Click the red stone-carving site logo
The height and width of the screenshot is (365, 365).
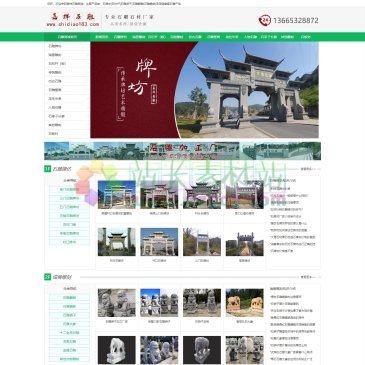pos(73,20)
